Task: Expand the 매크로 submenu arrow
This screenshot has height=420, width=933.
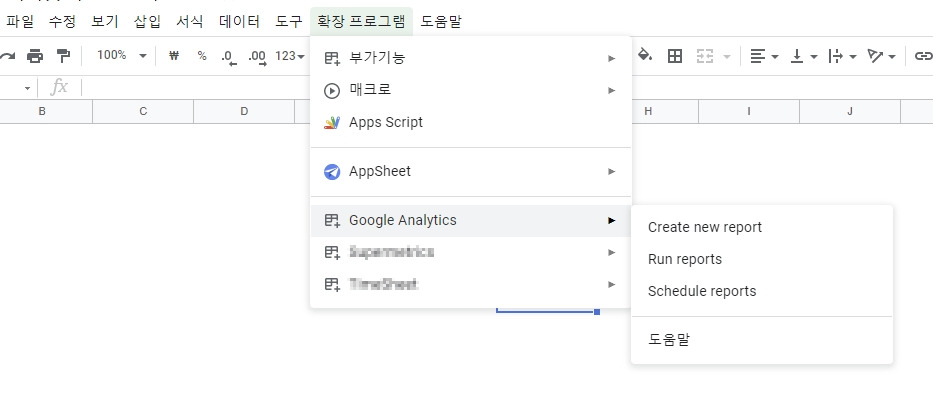Action: (611, 90)
